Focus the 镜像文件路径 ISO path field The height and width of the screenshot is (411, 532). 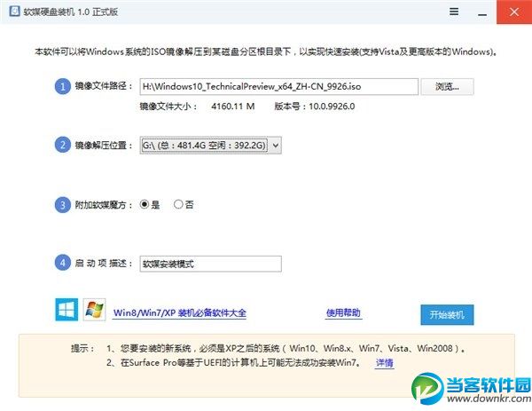tap(279, 87)
